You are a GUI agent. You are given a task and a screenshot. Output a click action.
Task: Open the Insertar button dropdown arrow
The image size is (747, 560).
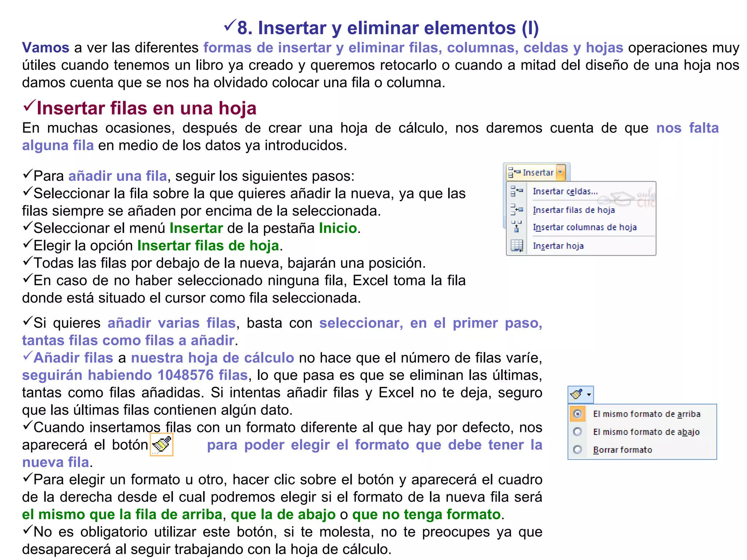[561, 172]
